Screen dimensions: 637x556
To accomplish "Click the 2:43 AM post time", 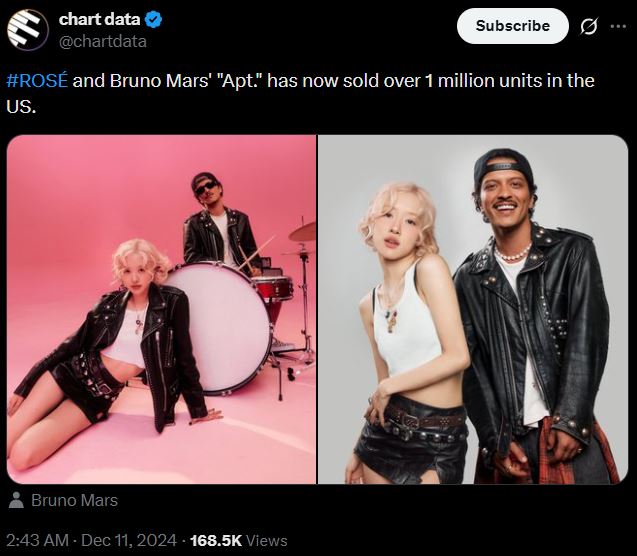I will click(38, 540).
